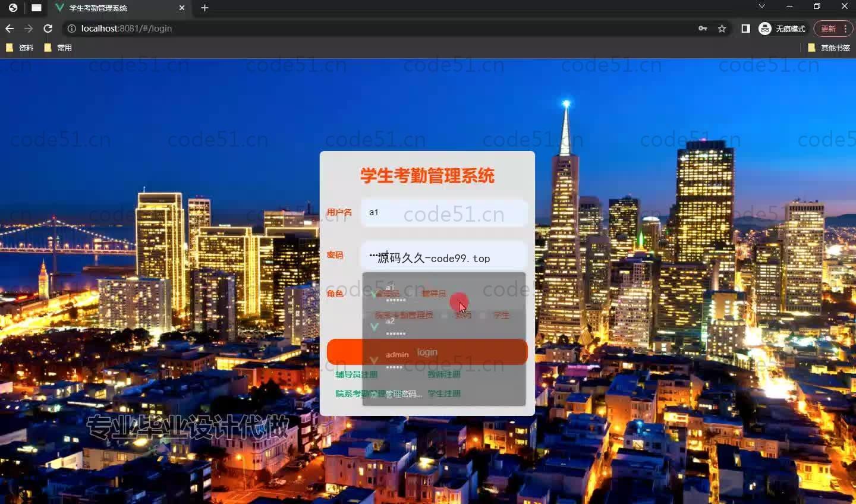The image size is (856, 504).
Task: Open a new browser tab
Action: point(204,8)
